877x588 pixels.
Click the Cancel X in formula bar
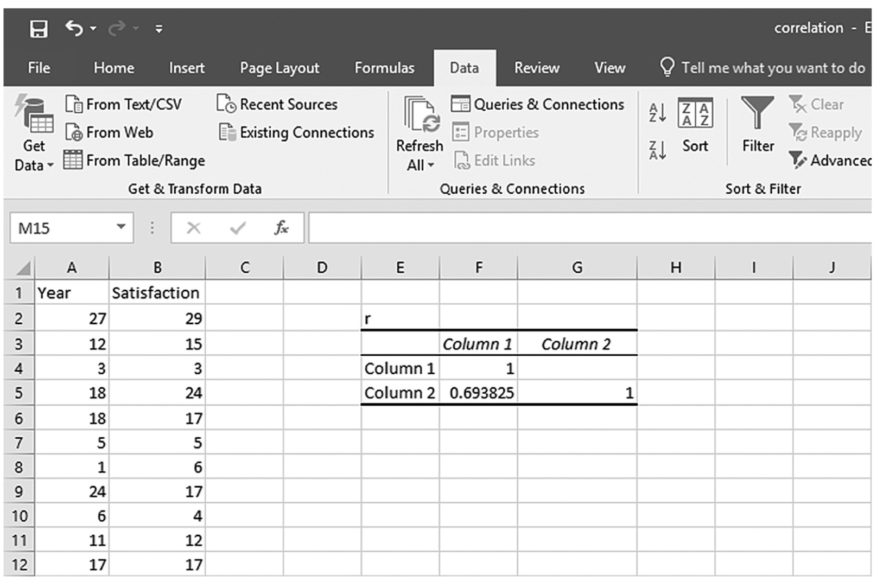pyautogui.click(x=193, y=228)
